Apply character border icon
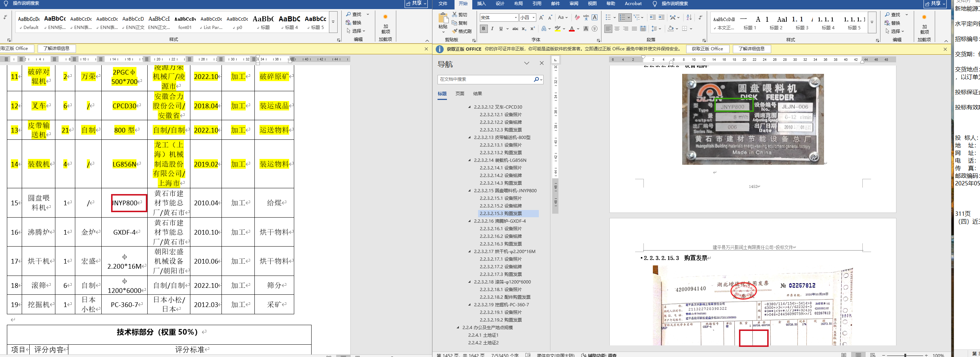The width and height of the screenshot is (980, 357). (x=595, y=17)
